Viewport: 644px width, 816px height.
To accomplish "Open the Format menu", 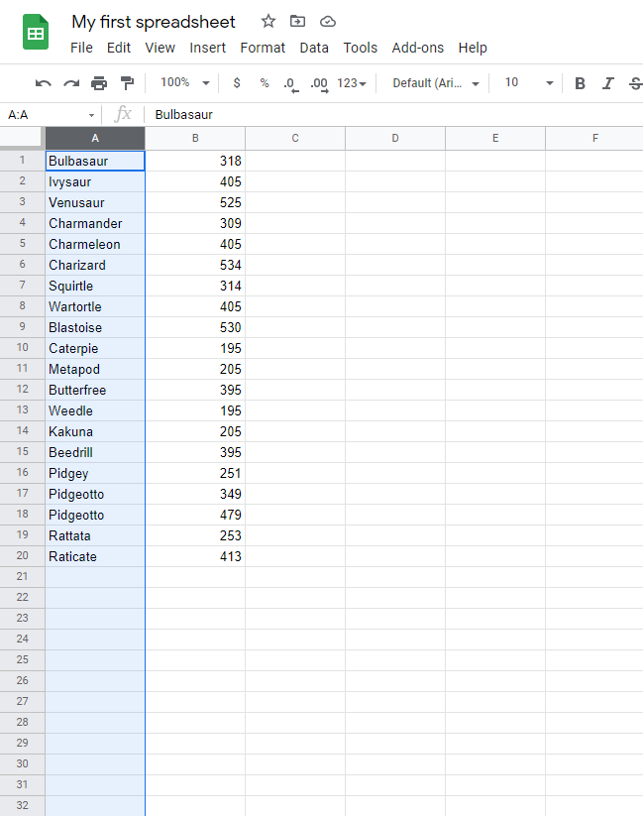I will (263, 48).
